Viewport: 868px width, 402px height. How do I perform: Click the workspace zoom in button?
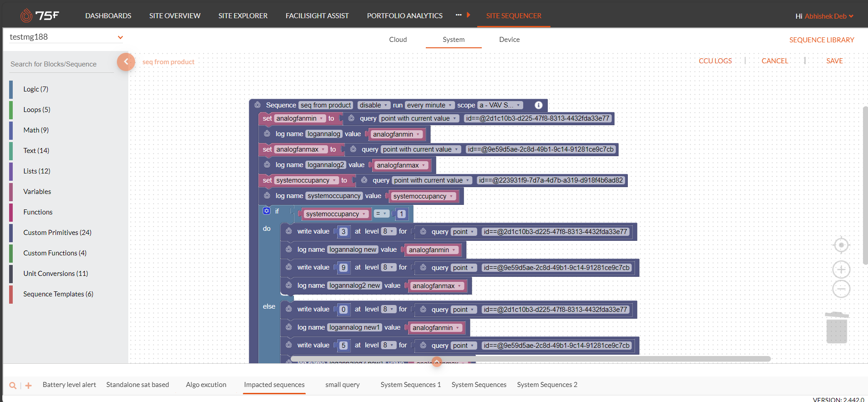[x=841, y=270]
